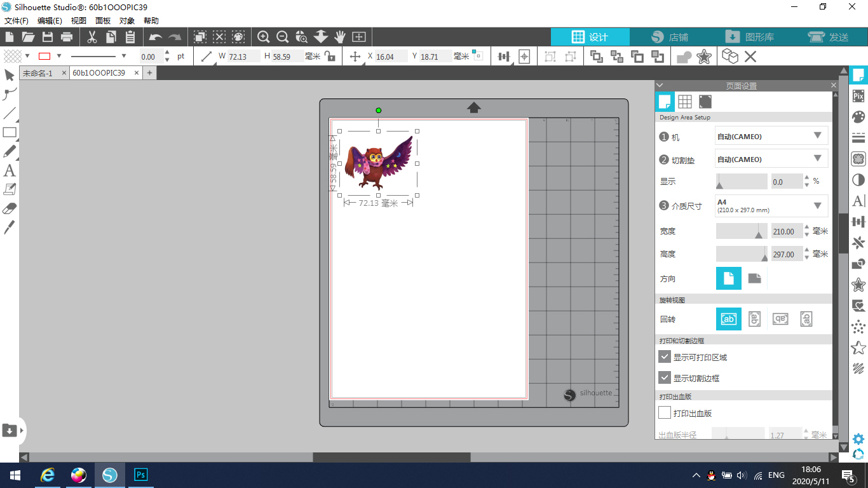Screen dimensions: 868x488
Task: Open the 面板 menu
Action: pyautogui.click(x=103, y=20)
